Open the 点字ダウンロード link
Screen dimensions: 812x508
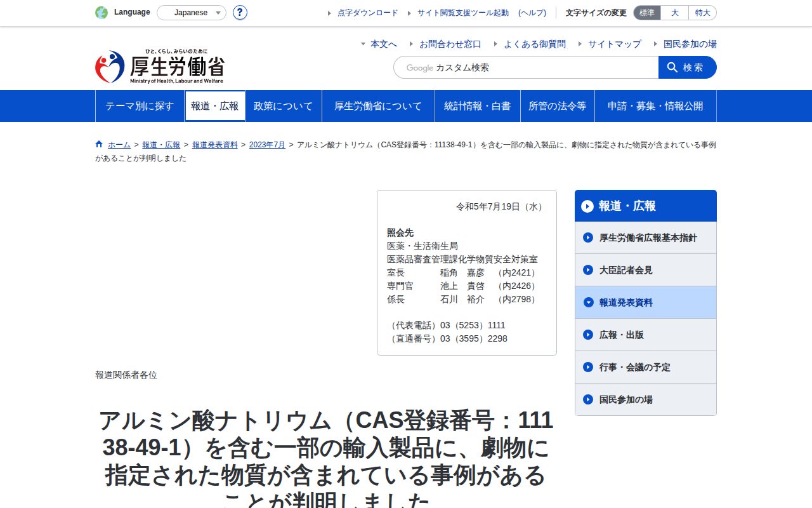point(368,13)
